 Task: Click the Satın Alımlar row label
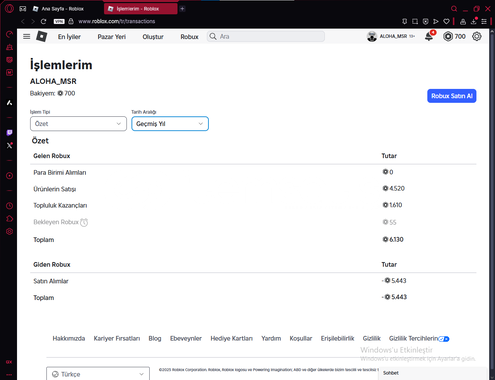coord(51,281)
